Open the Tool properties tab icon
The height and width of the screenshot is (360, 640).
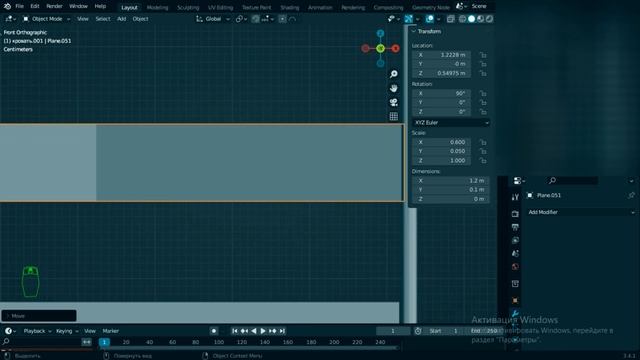[x=515, y=197]
